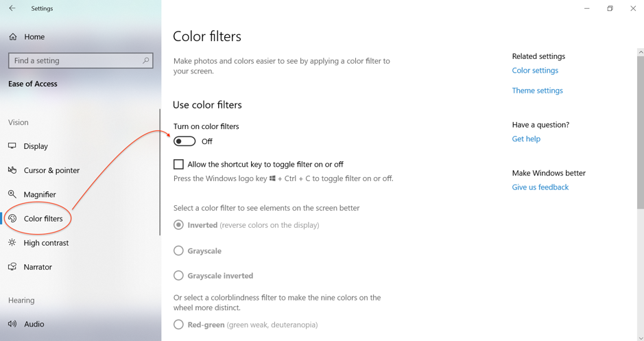Viewport: 644px width, 341px height.
Task: Open Display settings via monitor icon
Action: [12, 146]
